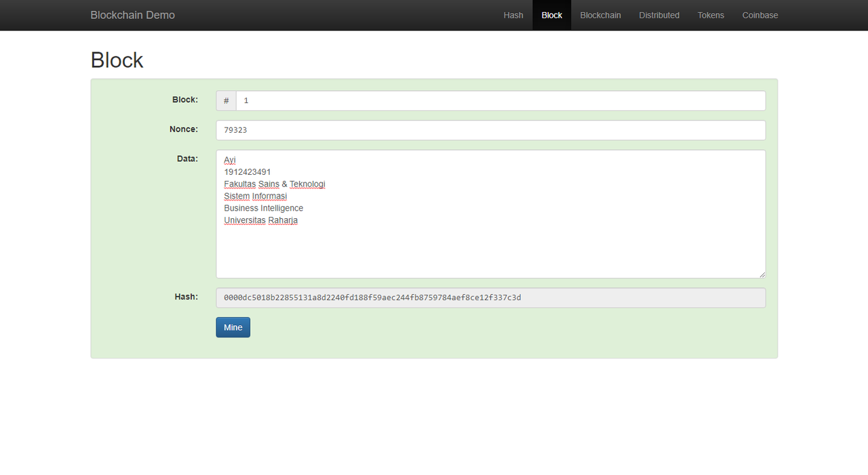Click the Blockchain Demo brand link
The height and width of the screenshot is (475, 868).
click(133, 15)
